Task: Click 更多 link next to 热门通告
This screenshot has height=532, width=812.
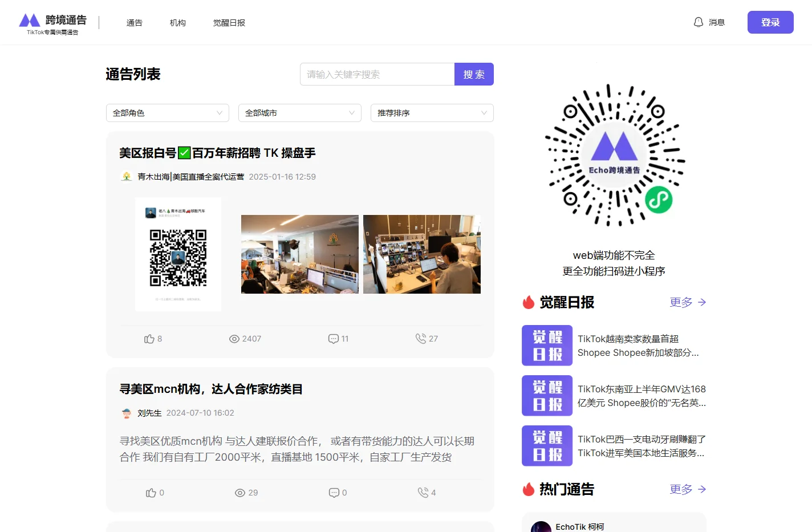Action: click(688, 489)
